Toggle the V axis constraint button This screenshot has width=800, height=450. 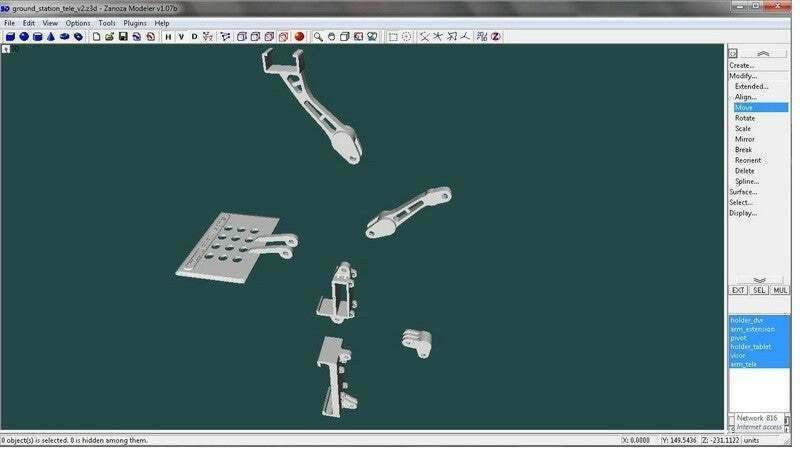pos(181,37)
